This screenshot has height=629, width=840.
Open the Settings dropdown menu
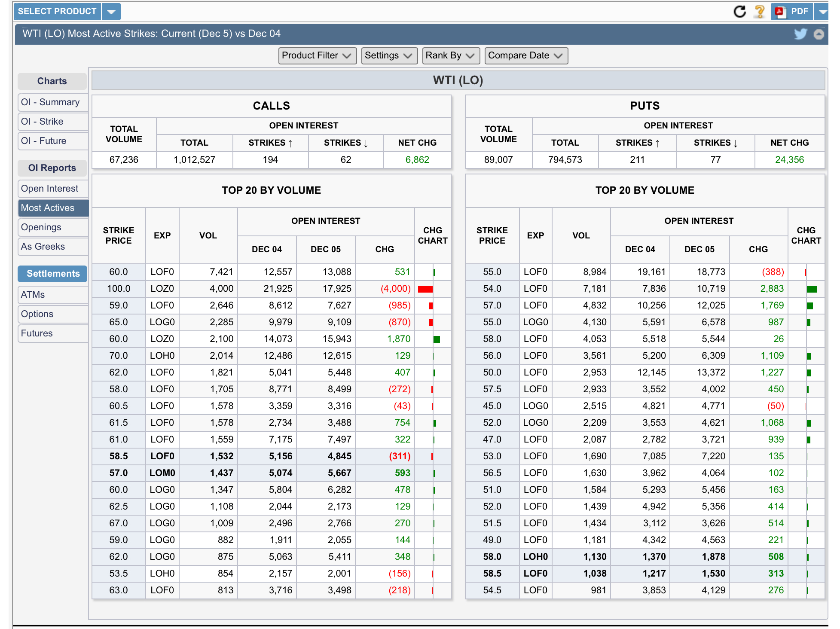click(x=389, y=55)
